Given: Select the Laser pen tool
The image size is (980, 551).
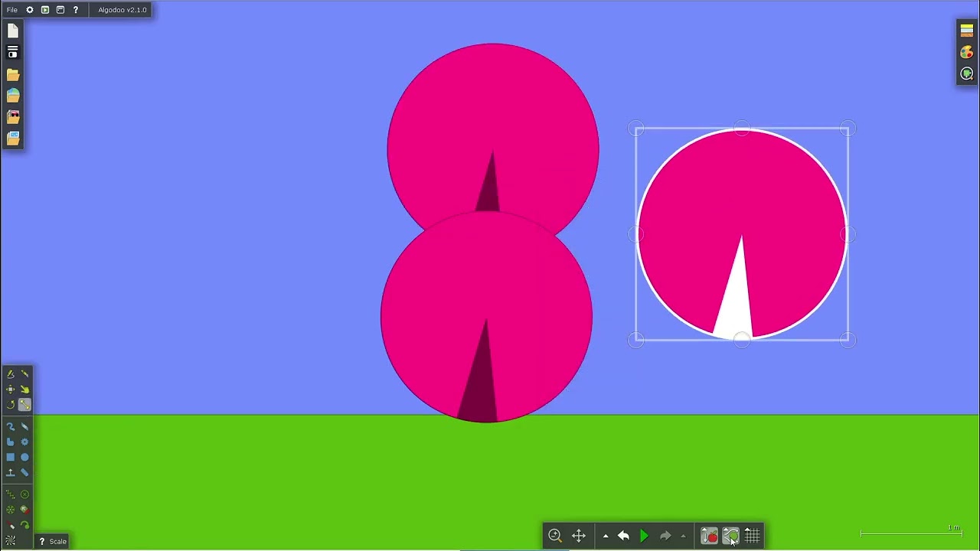Looking at the screenshot, I should [11, 525].
